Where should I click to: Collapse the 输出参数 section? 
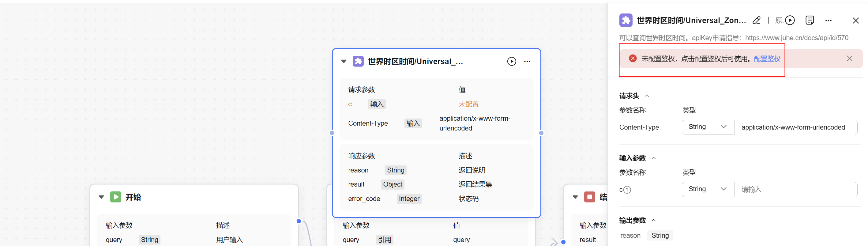[x=654, y=220]
